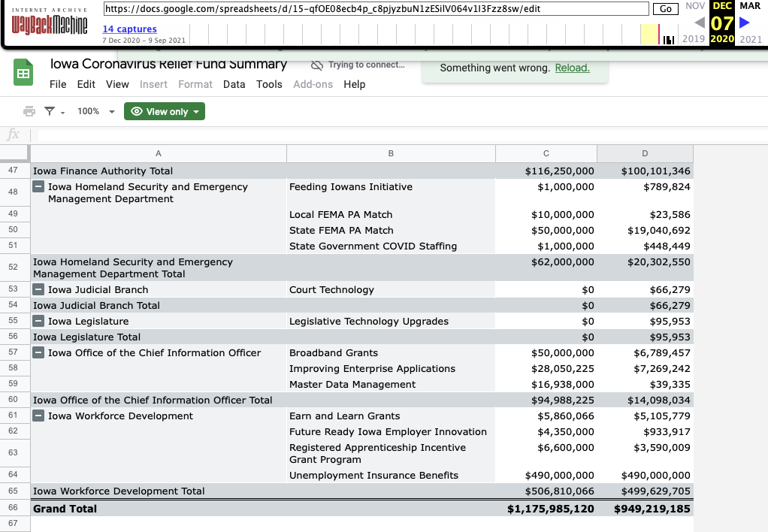Select column D header
768x532 pixels.
coord(645,153)
